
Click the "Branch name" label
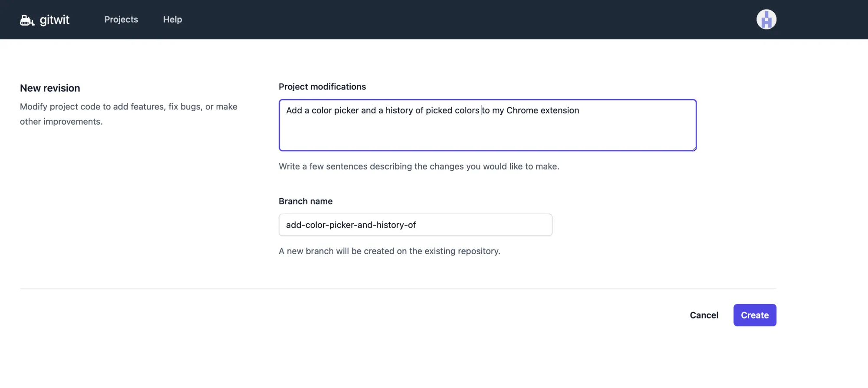pyautogui.click(x=306, y=202)
